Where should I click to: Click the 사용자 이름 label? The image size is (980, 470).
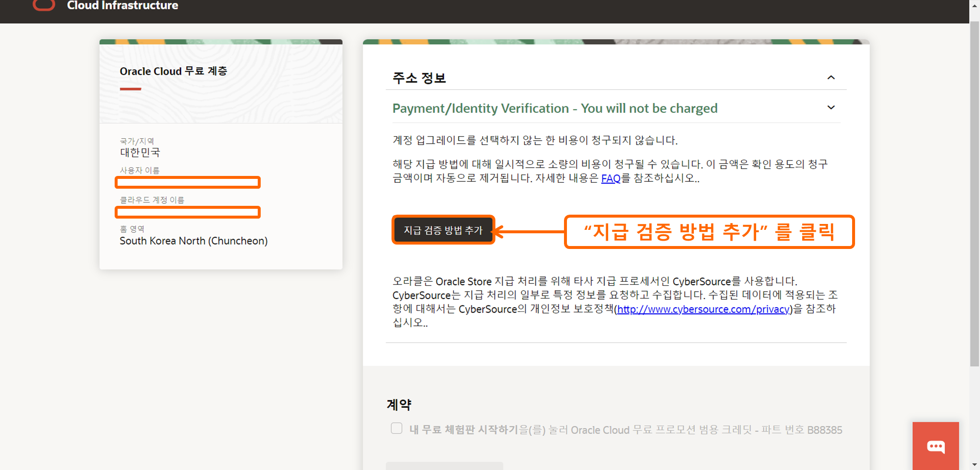pyautogui.click(x=140, y=171)
